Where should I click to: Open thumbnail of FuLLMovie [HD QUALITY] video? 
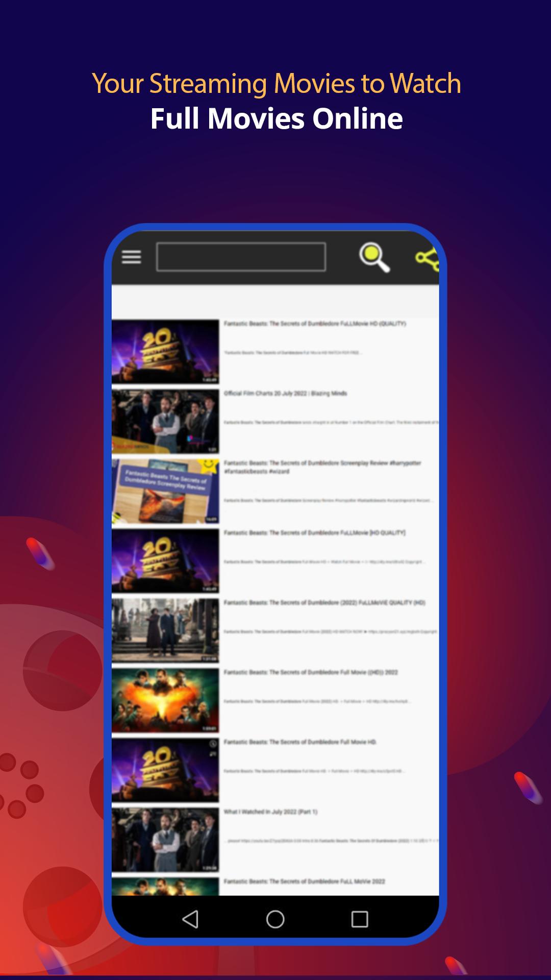165,560
